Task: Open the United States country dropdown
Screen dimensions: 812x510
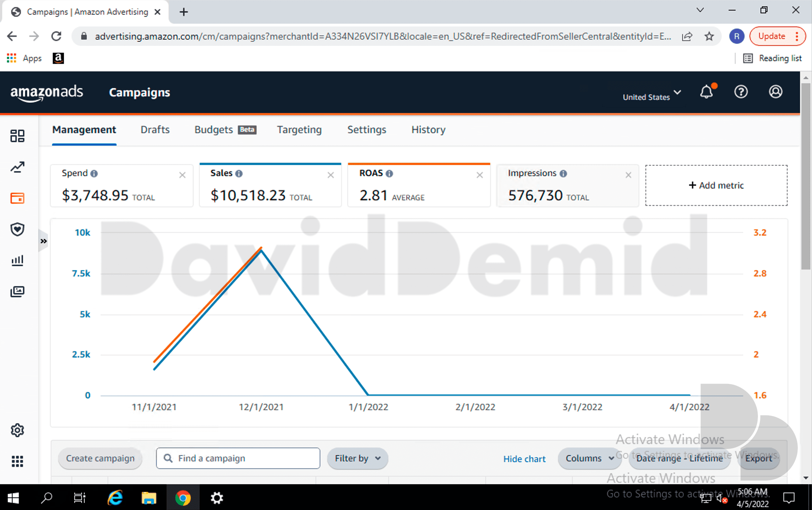Action: pyautogui.click(x=652, y=95)
